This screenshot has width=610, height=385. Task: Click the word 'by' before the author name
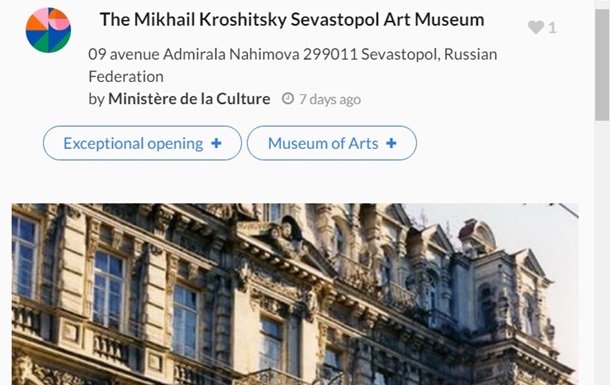tap(96, 100)
